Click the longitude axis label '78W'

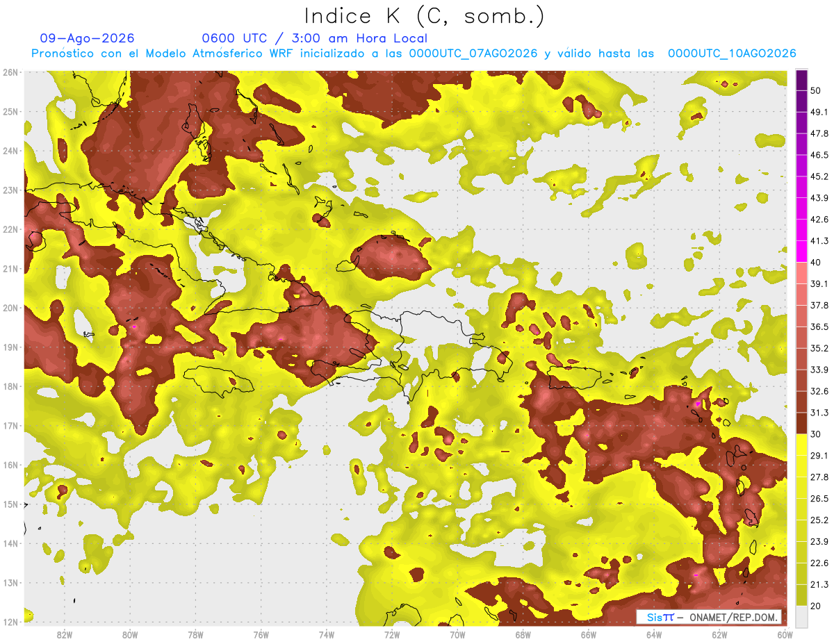196,636
